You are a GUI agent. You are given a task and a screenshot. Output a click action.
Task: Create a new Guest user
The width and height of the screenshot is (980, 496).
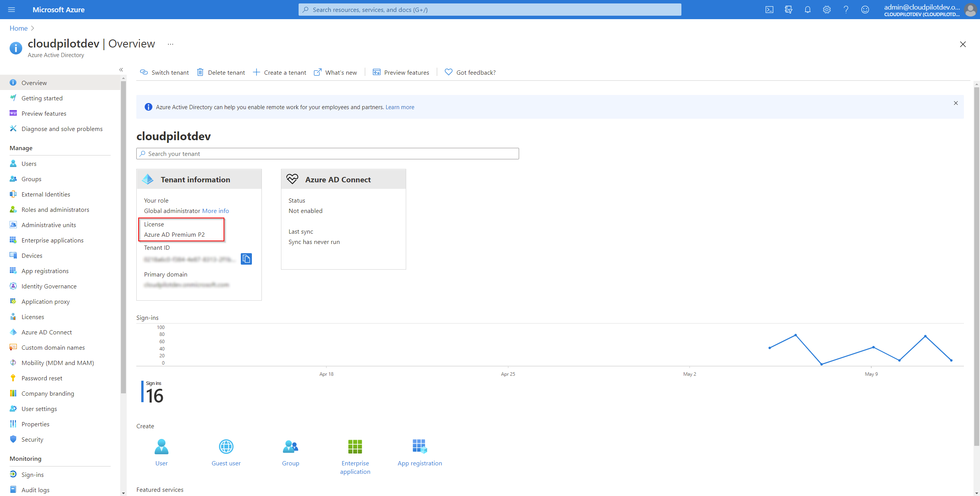click(x=226, y=452)
